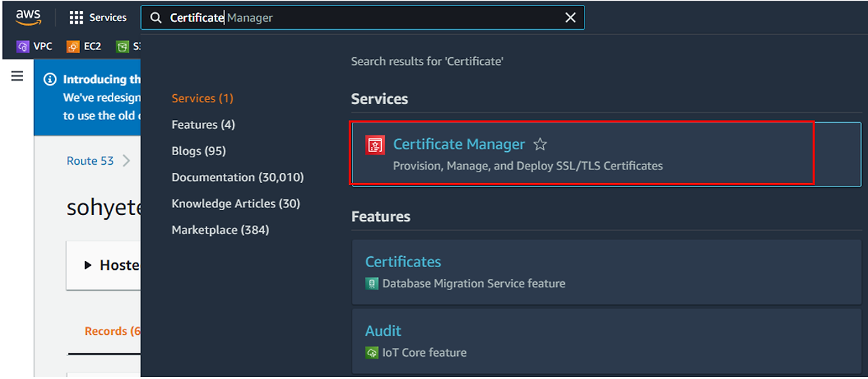Click the 'Database Migration Service feature' text
This screenshot has height=379, width=868.
pos(474,283)
